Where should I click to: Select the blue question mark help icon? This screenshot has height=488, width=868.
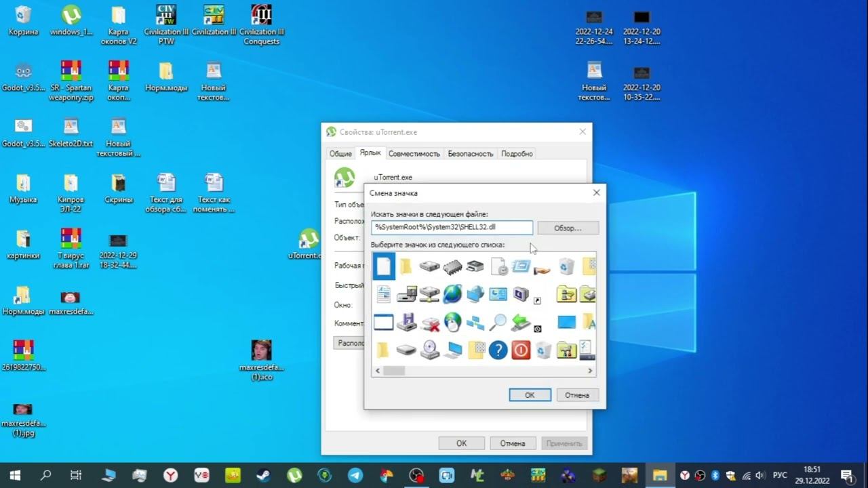pos(498,350)
